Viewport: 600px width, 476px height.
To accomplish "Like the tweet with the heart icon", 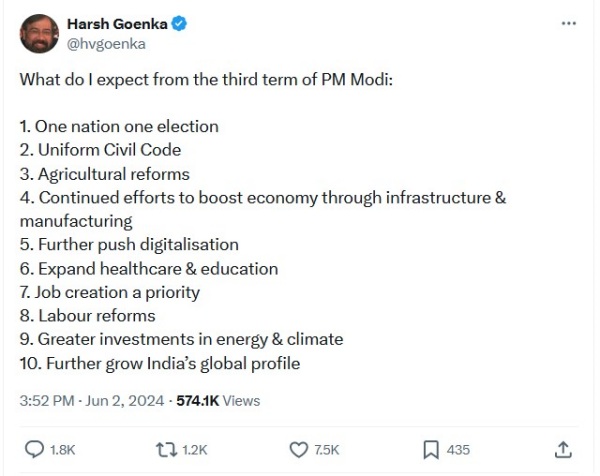I will click(x=297, y=449).
